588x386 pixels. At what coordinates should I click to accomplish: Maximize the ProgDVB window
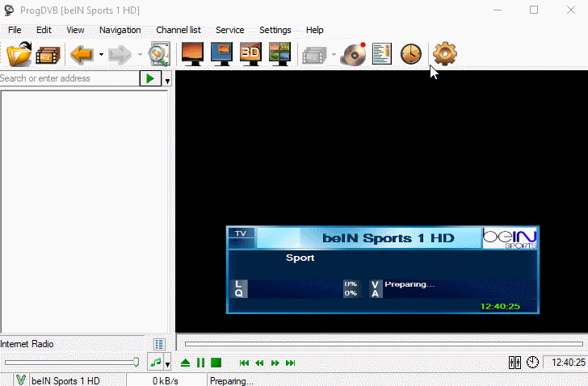(534, 10)
